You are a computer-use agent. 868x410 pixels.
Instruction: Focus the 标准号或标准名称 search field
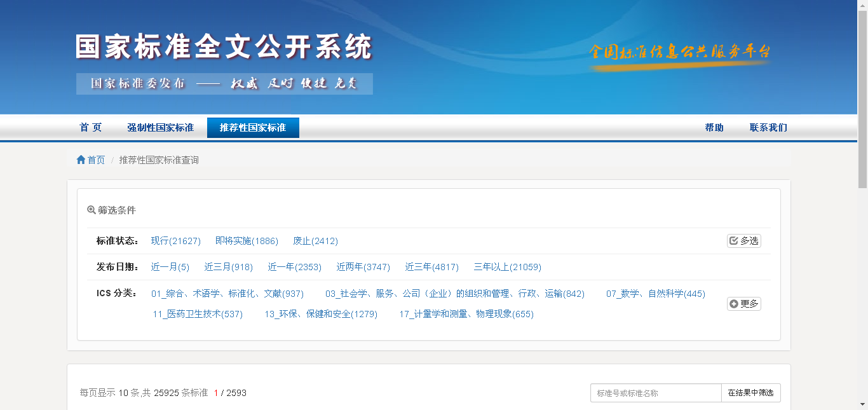(656, 393)
